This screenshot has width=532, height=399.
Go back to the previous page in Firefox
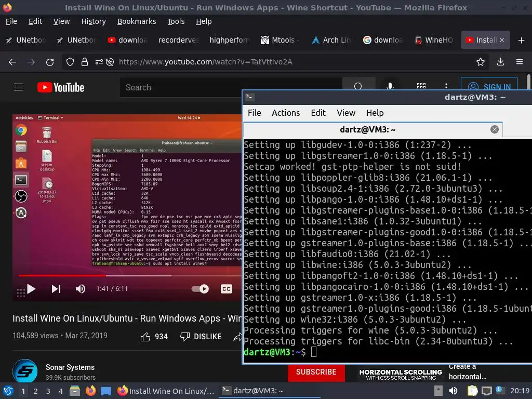tap(12, 62)
